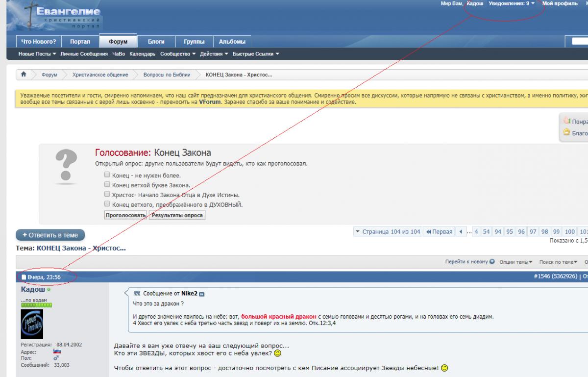Check the 'Конец - не нужен более' option
This screenshot has width=588, height=377.
[x=107, y=175]
